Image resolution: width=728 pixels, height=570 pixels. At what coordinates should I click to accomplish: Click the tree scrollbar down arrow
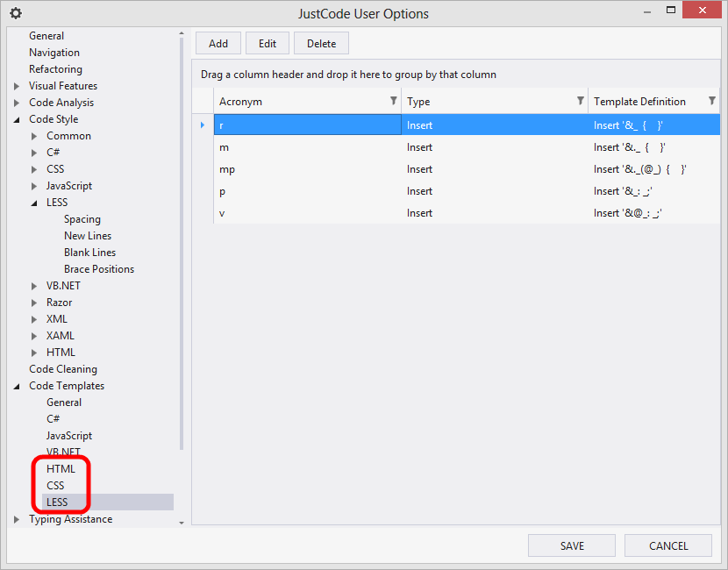point(182,522)
